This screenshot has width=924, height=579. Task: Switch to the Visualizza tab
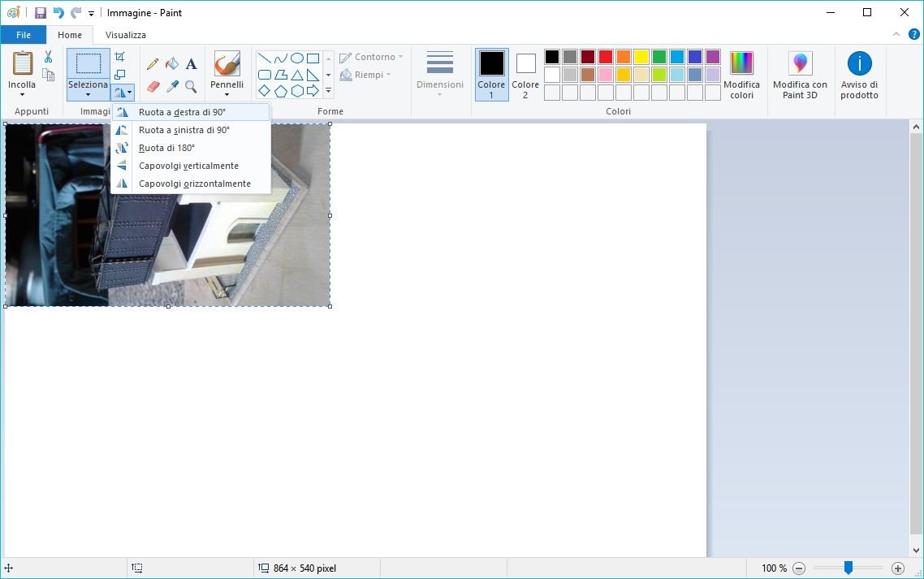(126, 35)
